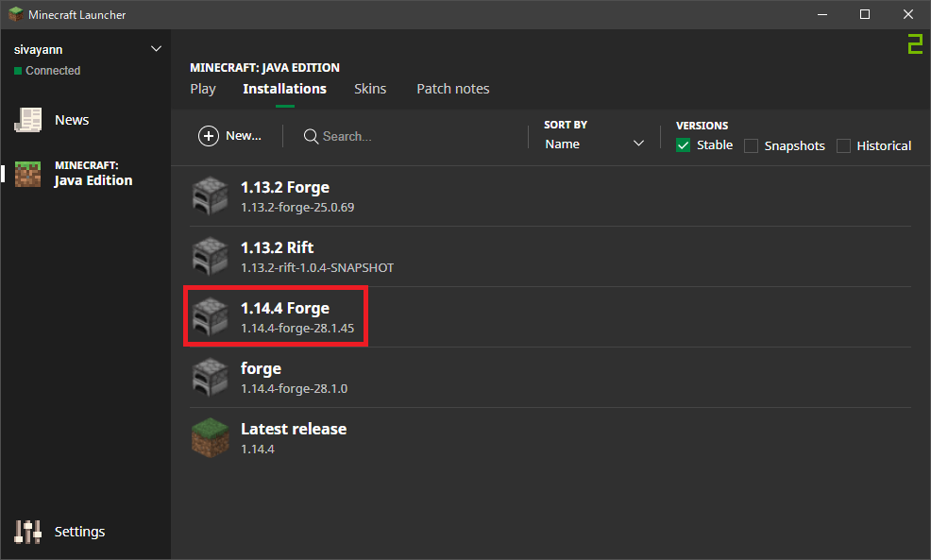Select the Java Edition grass block icon

[x=28, y=174]
